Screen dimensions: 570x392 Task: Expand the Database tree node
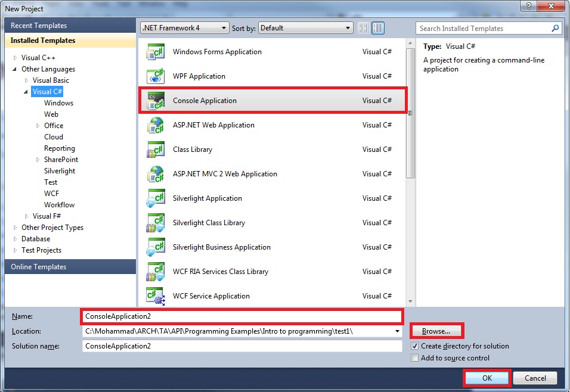[15, 239]
